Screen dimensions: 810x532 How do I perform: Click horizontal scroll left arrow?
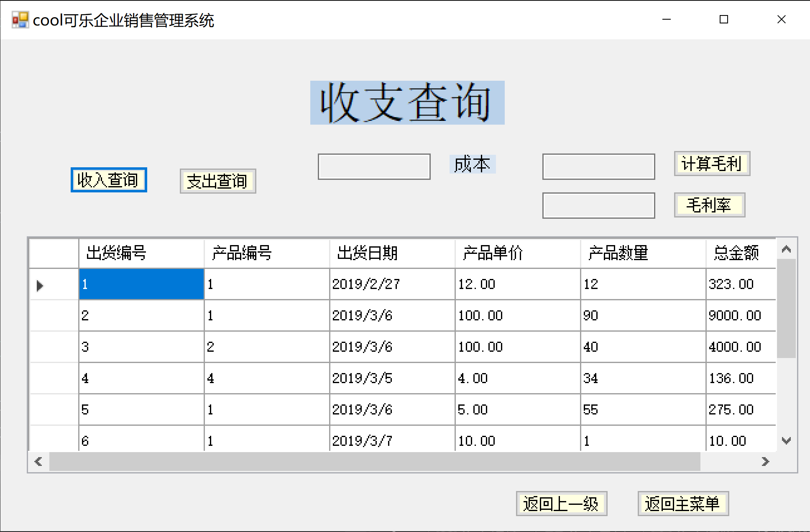(38, 462)
